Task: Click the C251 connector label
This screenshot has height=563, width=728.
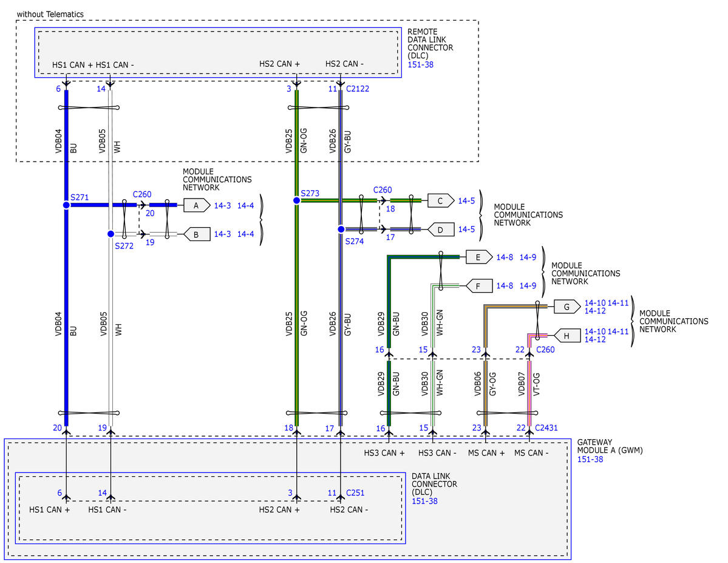Action: click(356, 493)
